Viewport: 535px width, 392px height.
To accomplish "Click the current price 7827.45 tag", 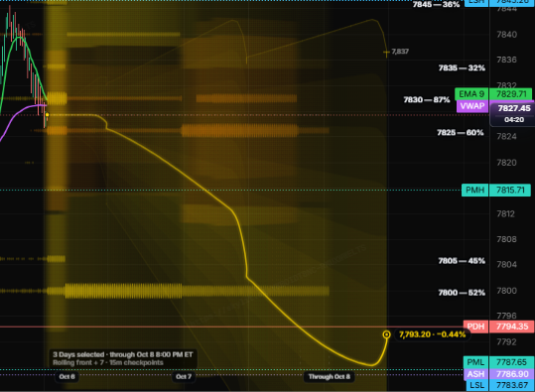I will [514, 108].
